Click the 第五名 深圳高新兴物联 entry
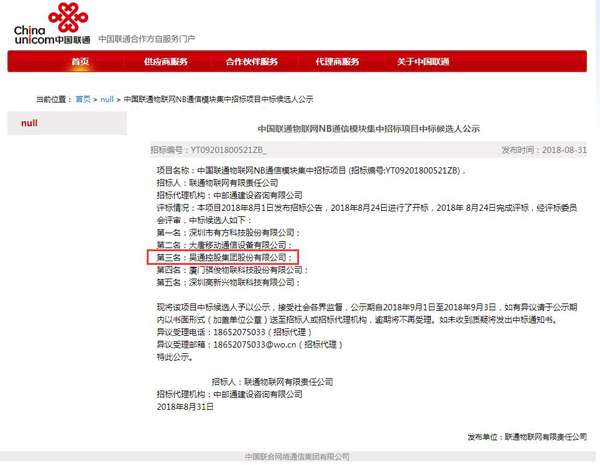Image resolution: width=600 pixels, height=467 pixels. pyautogui.click(x=222, y=283)
